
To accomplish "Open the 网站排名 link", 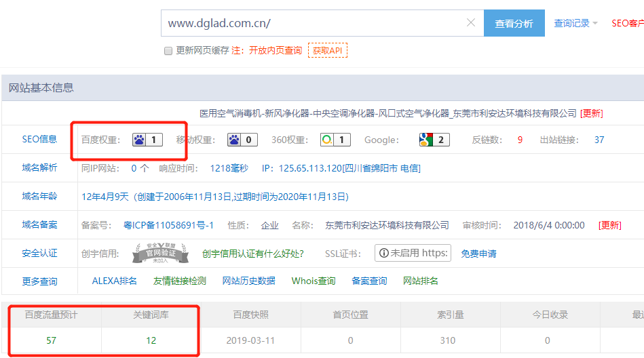I will pyautogui.click(x=420, y=281).
